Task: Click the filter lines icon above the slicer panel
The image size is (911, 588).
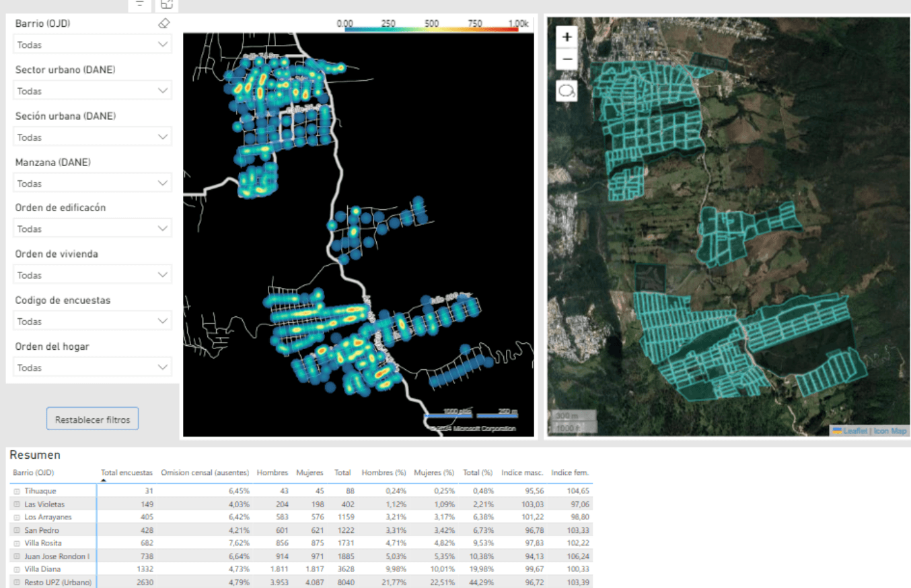Action: tap(139, 4)
